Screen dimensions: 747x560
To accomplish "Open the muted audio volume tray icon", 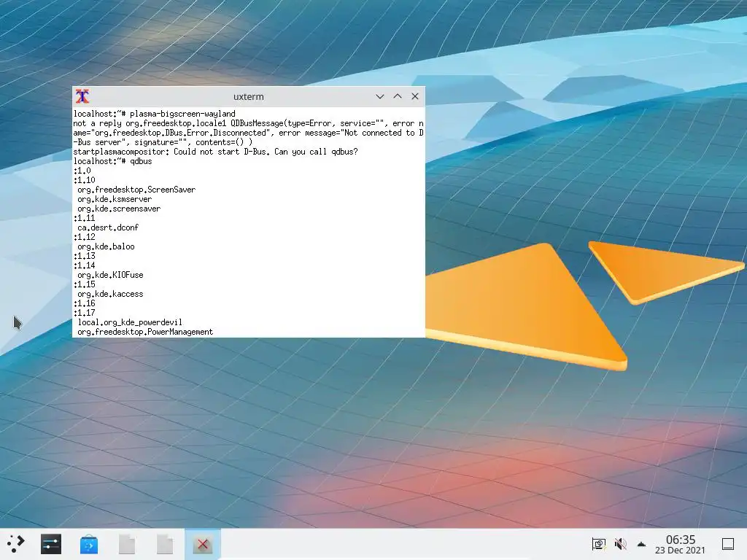I will 620,544.
